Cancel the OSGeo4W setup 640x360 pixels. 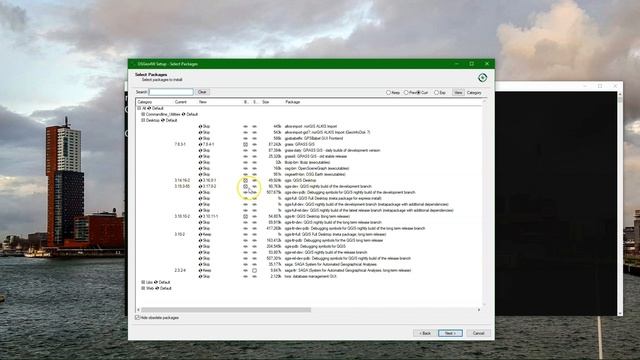click(x=478, y=333)
